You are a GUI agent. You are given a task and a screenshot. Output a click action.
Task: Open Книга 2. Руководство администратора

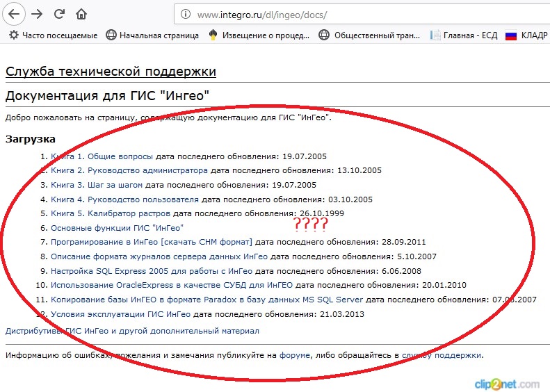(x=129, y=170)
